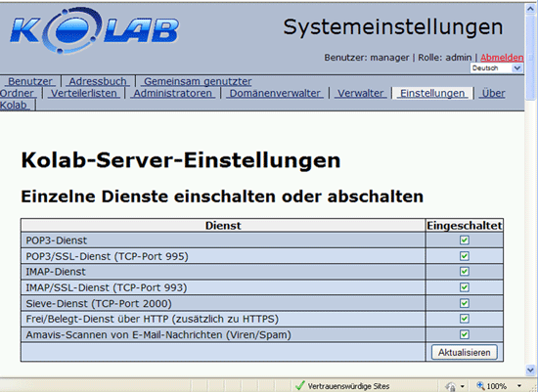538x392 pixels.
Task: Open the Benutzer menu tab
Action: [x=30, y=81]
